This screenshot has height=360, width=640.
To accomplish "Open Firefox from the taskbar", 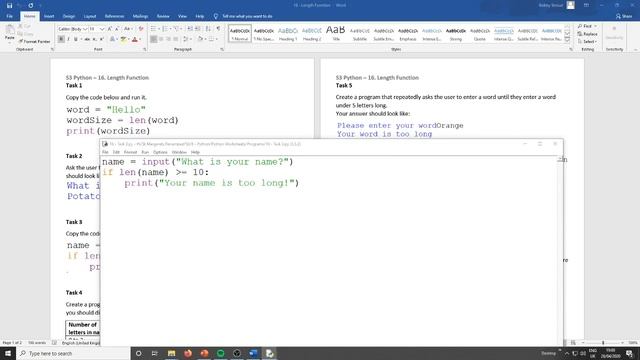I will click(x=188, y=353).
